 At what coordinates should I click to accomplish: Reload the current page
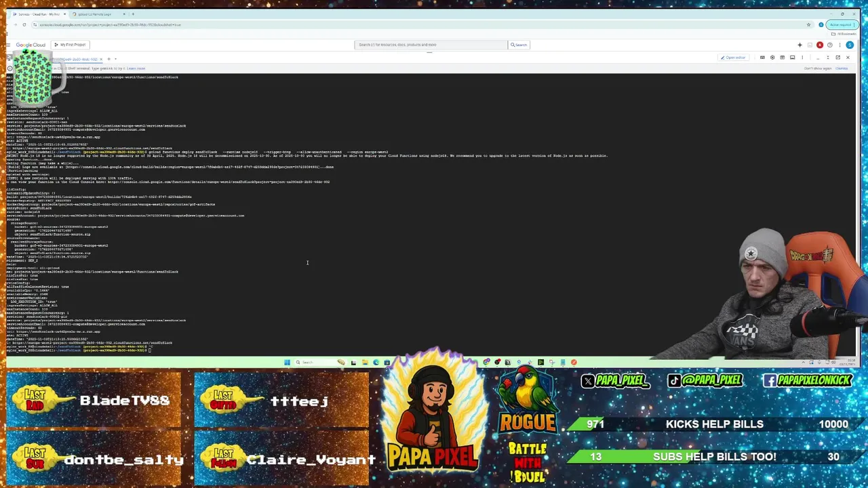[24, 24]
